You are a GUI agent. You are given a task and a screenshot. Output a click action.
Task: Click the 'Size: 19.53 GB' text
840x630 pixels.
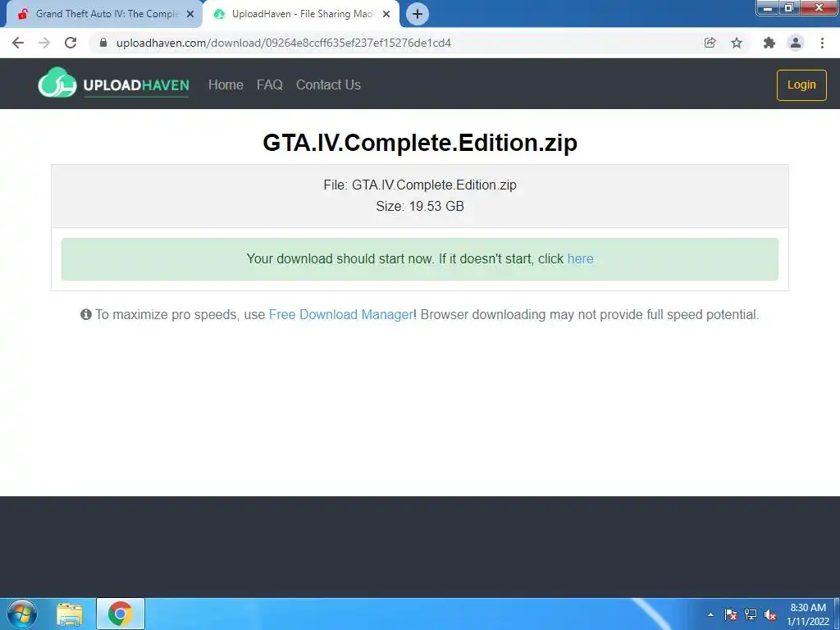(x=420, y=206)
